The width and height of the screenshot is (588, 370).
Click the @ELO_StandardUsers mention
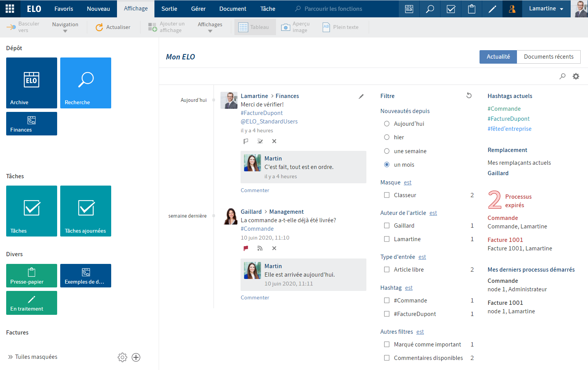[269, 122]
